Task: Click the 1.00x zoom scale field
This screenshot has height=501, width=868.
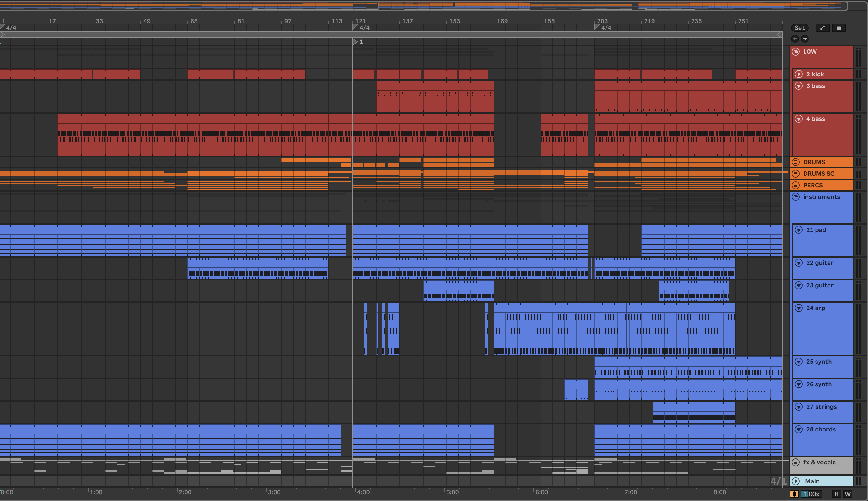Action: (x=812, y=494)
